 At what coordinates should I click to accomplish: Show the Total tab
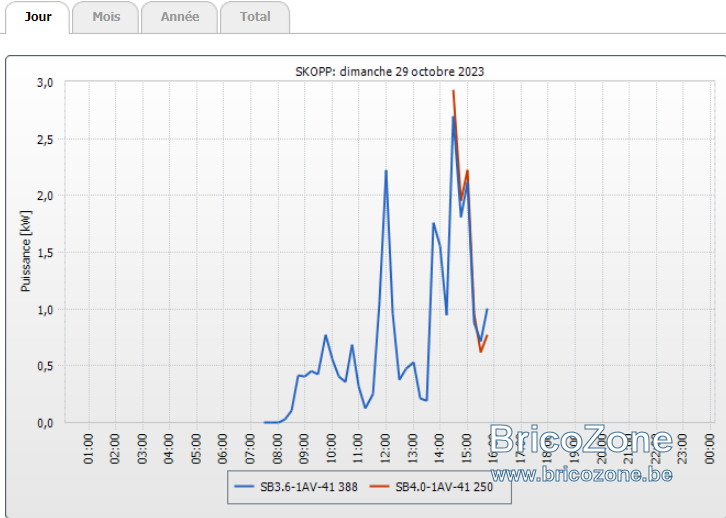[255, 17]
